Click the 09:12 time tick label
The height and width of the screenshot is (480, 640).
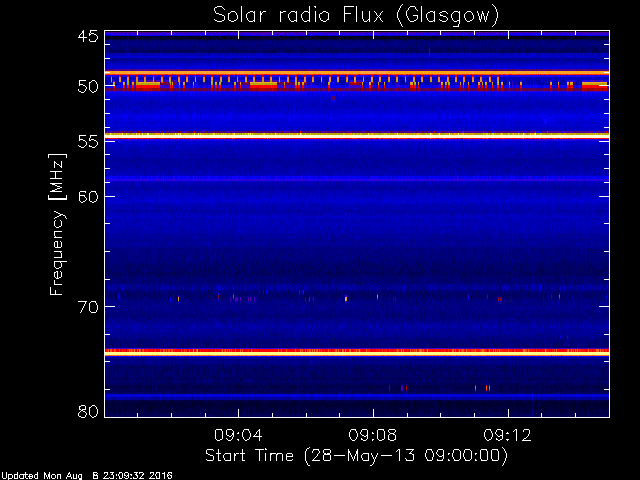pos(507,435)
